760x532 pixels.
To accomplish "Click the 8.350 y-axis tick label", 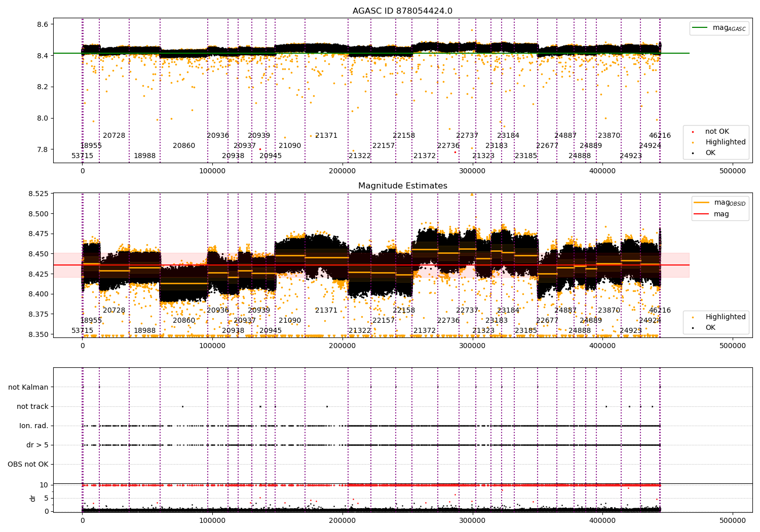I will pos(39,334).
